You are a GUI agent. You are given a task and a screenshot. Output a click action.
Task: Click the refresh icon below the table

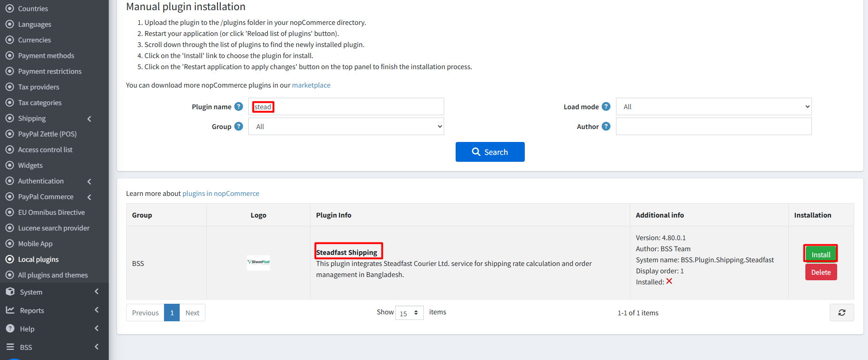click(x=842, y=313)
